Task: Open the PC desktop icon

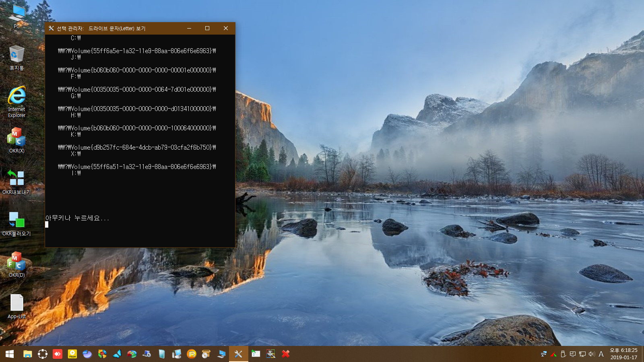Action: (x=17, y=16)
